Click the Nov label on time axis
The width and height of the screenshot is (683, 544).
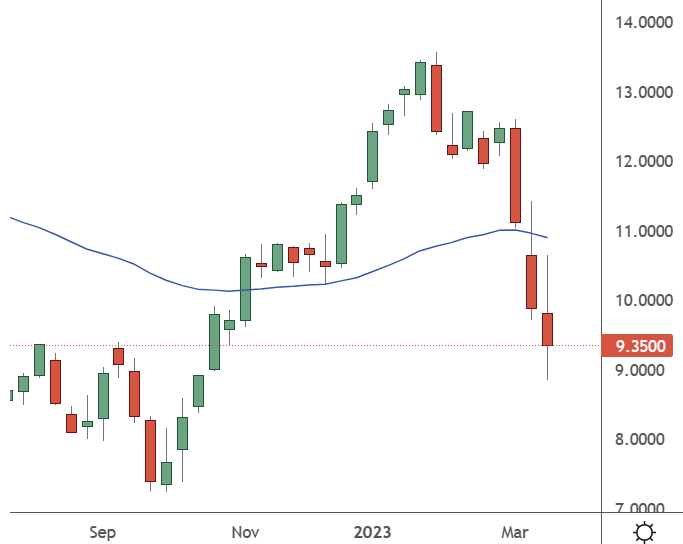(245, 530)
